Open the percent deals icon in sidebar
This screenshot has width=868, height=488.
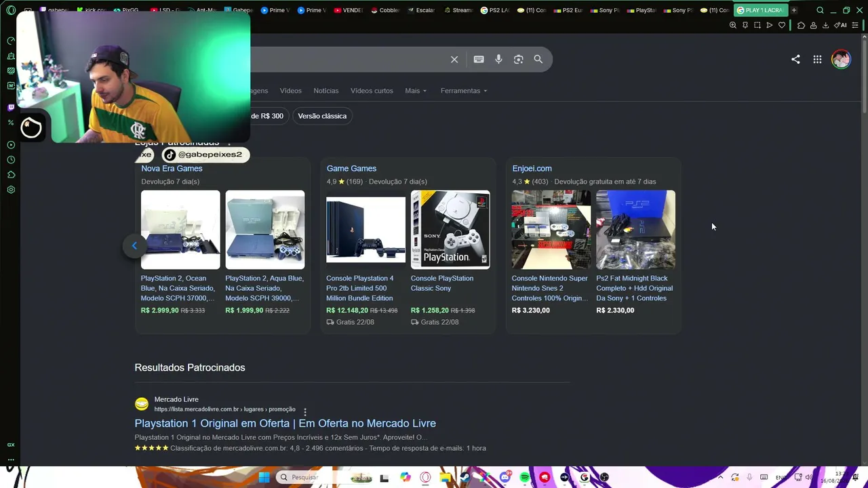coord(11,123)
